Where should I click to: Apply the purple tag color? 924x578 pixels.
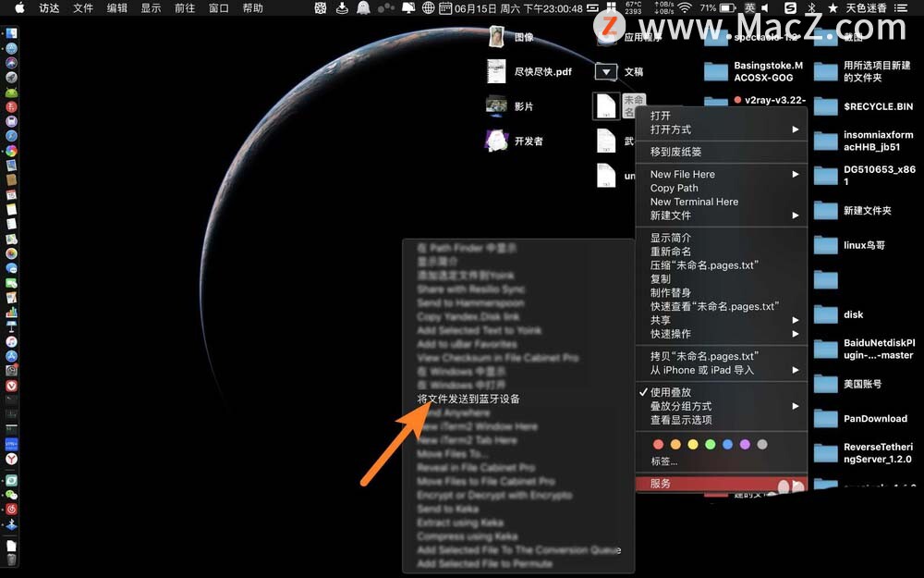[745, 444]
